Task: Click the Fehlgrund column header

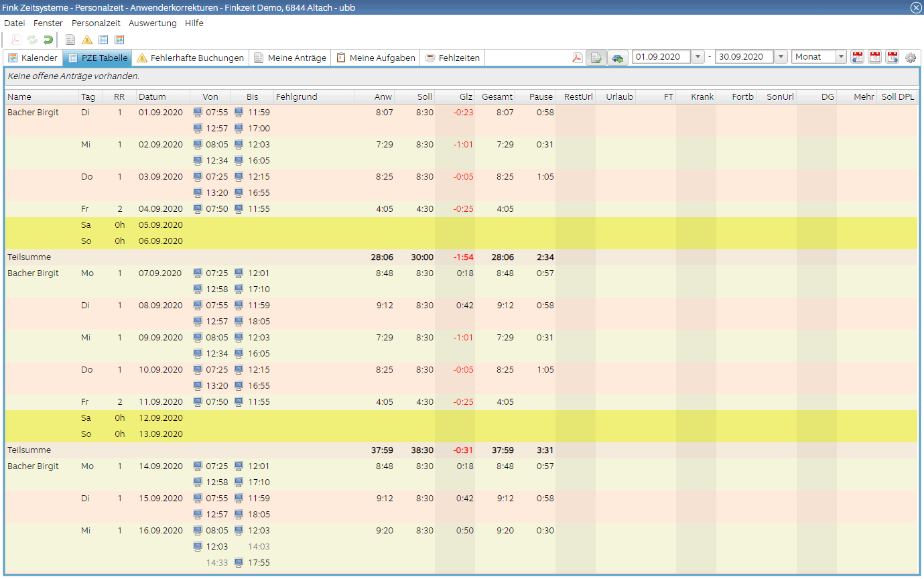Action: pyautogui.click(x=314, y=97)
